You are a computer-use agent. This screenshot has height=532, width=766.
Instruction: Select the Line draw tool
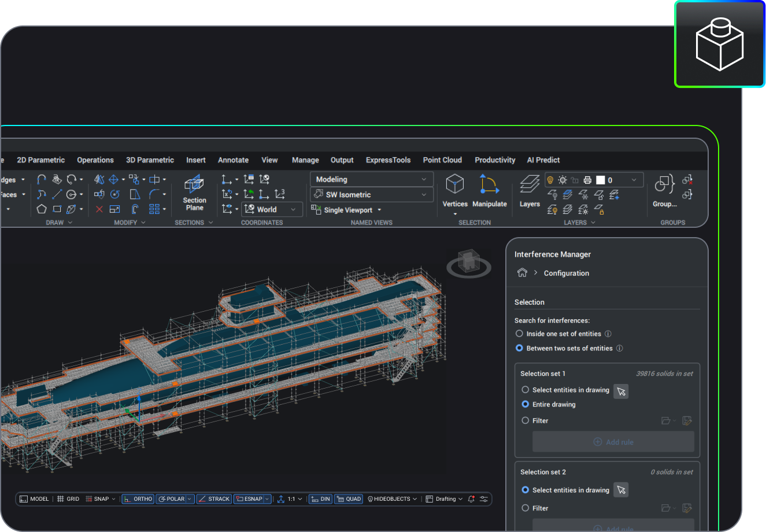point(57,194)
